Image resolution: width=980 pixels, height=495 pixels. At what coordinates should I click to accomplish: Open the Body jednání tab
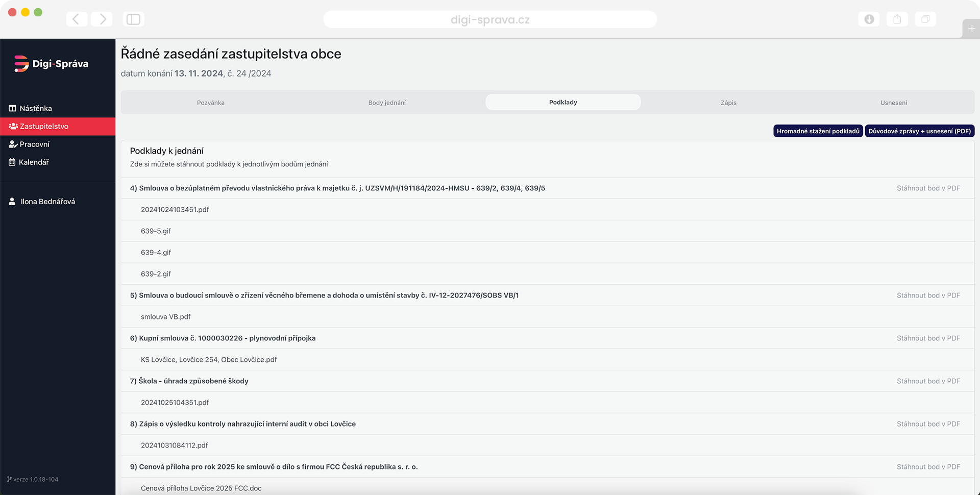387,103
